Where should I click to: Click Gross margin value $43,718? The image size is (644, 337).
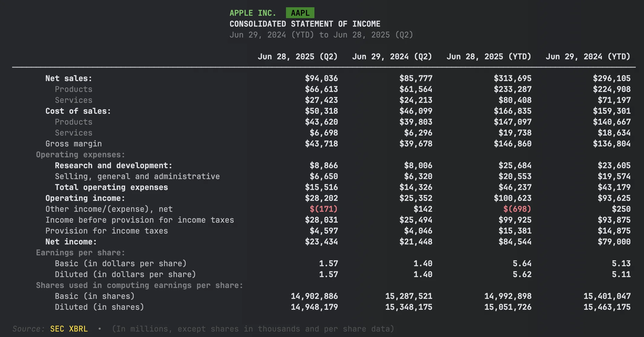pos(321,144)
